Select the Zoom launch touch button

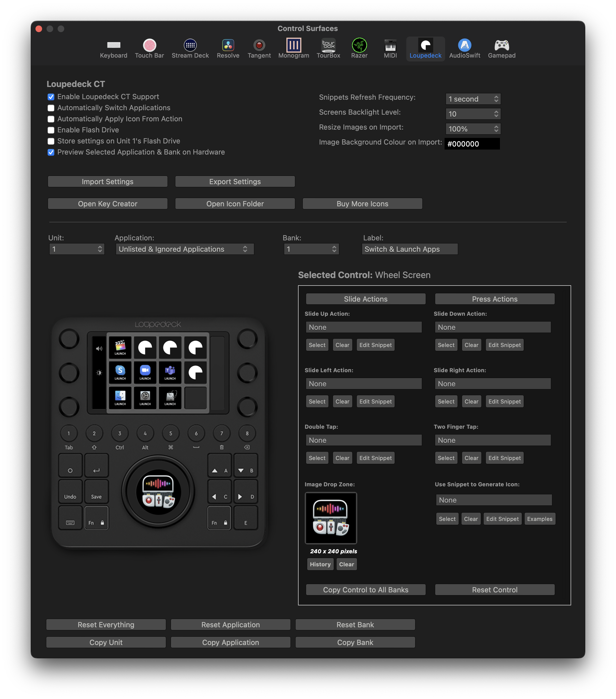145,372
